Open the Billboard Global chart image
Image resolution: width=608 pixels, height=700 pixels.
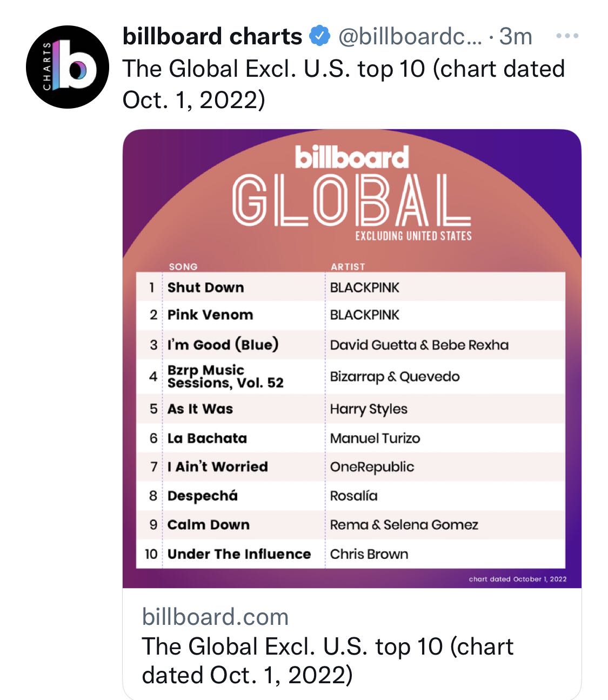[352, 358]
